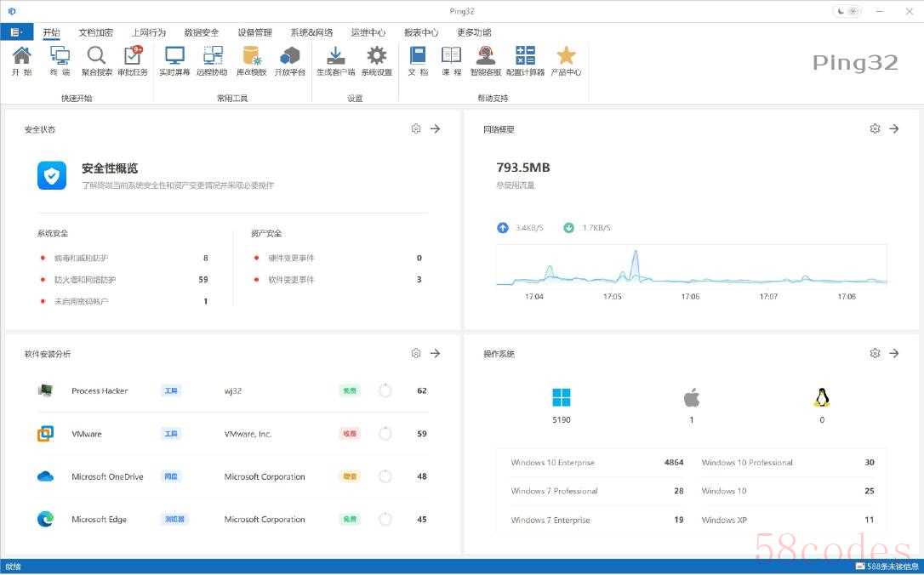The width and height of the screenshot is (924, 575).
Task: Switch to the 文档加密 tab
Action: tap(95, 32)
